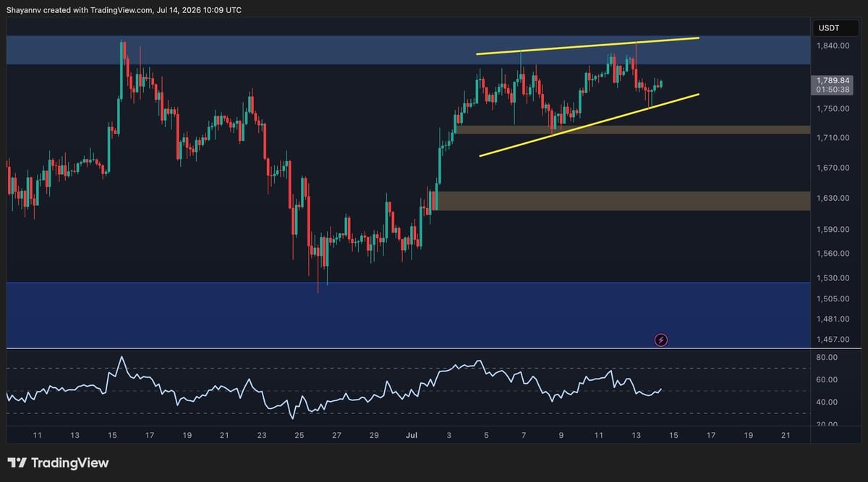Viewport: 868px width, 482px height.
Task: Click the RSI 40.00 scale label
Action: click(x=827, y=402)
